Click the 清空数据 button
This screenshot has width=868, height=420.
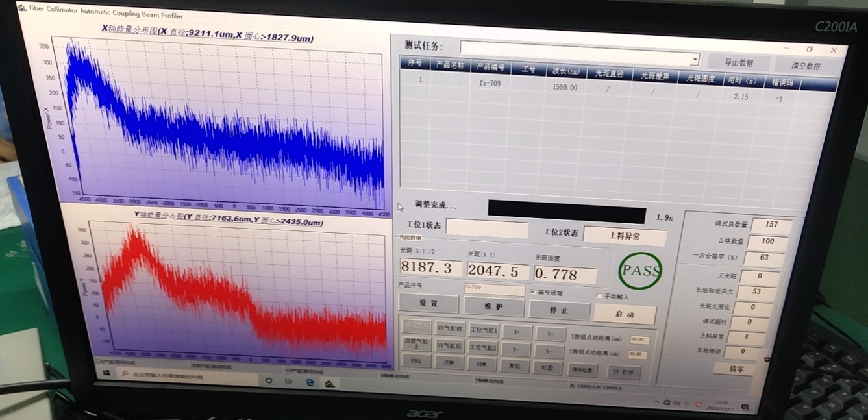pos(806,66)
